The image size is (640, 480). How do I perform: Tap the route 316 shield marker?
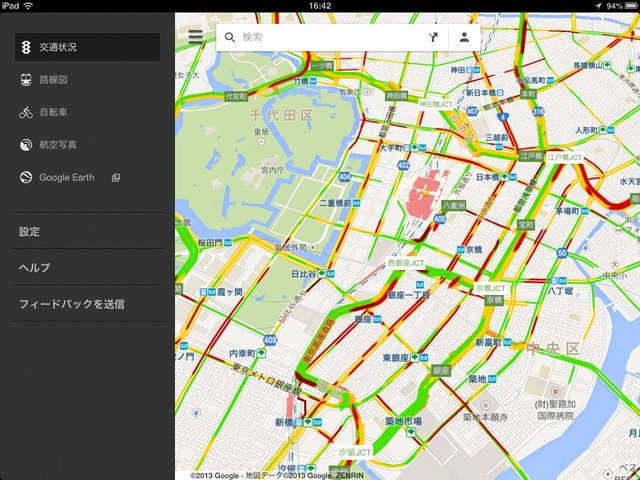click(x=538, y=111)
